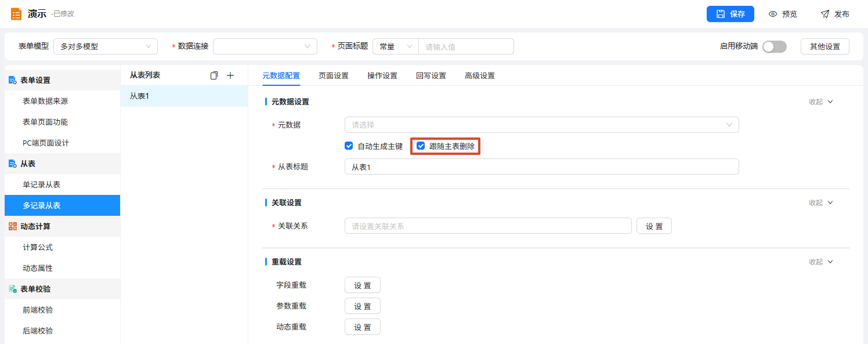Viewport: 868px width, 344px height.
Task: Open the 预览 preview
Action: point(783,14)
